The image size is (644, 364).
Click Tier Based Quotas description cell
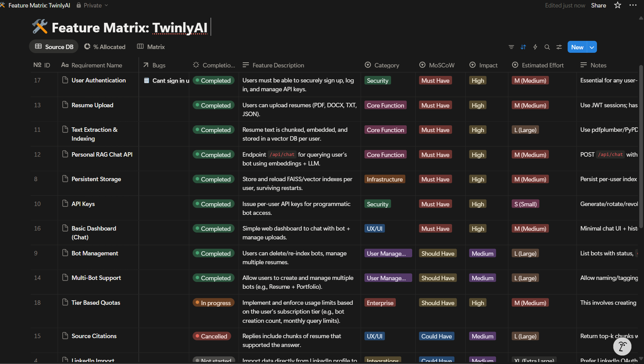[300, 311]
